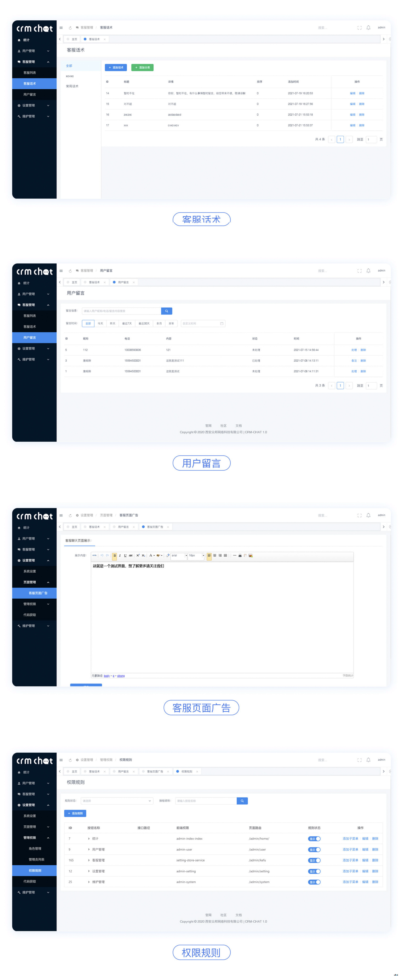Select 最近7天 time filter in 用户留言
The width and height of the screenshot is (401, 980).
127,323
